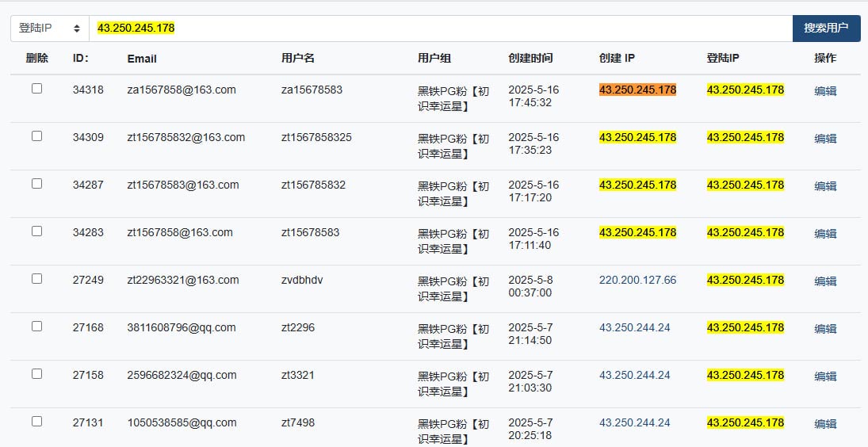Click the orange-highlighted 创建 IP of 34318
Image resolution: width=868 pixels, height=447 pixels.
(x=637, y=90)
